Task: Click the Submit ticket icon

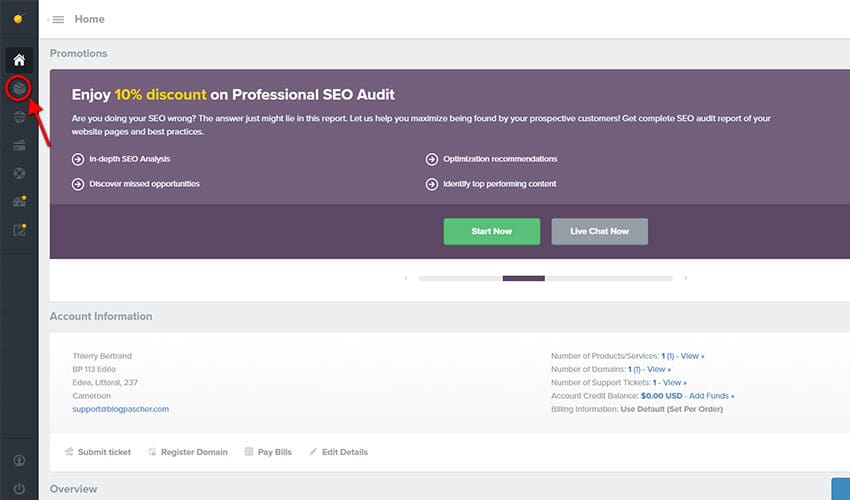Action: click(69, 451)
